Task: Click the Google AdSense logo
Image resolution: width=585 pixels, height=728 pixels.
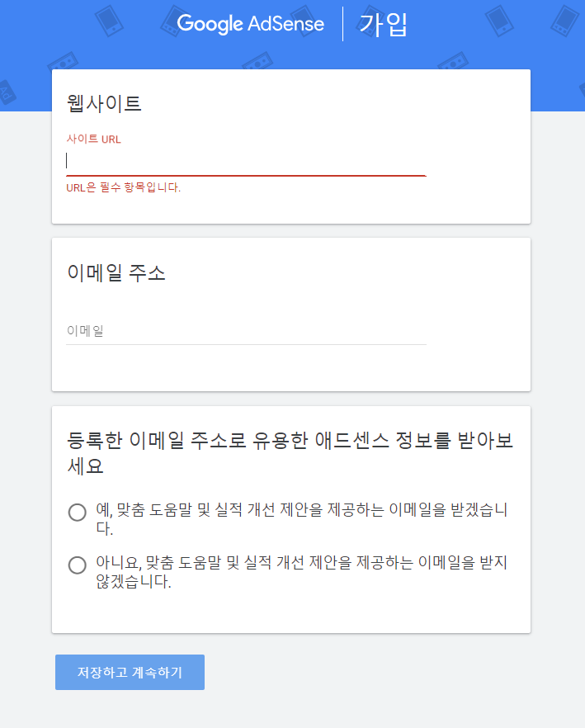Action: pos(250,23)
